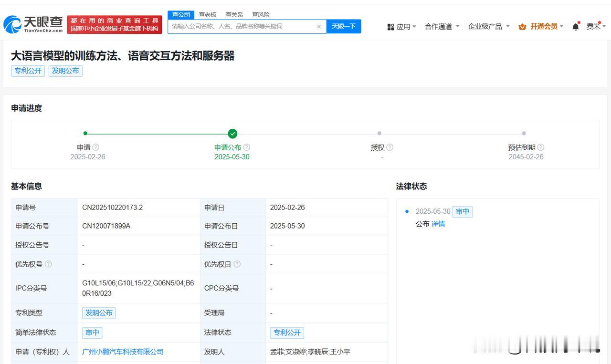Switch to the 查风险 search tab
Viewport: 611px width, 364px height.
(261, 15)
